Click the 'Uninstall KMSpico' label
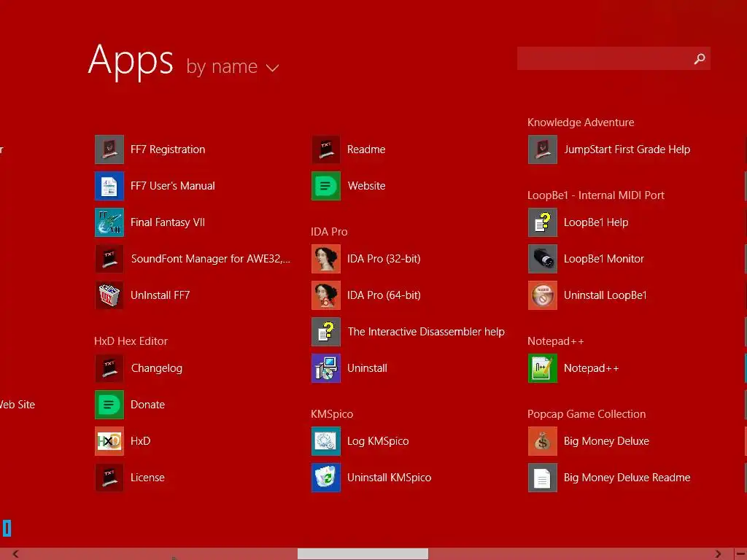747x560 pixels. tap(390, 478)
